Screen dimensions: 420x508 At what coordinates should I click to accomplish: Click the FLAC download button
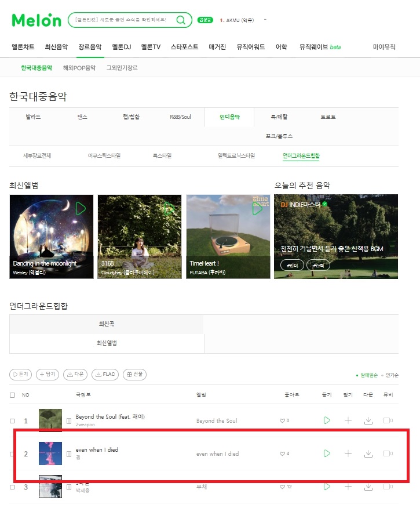(x=105, y=374)
